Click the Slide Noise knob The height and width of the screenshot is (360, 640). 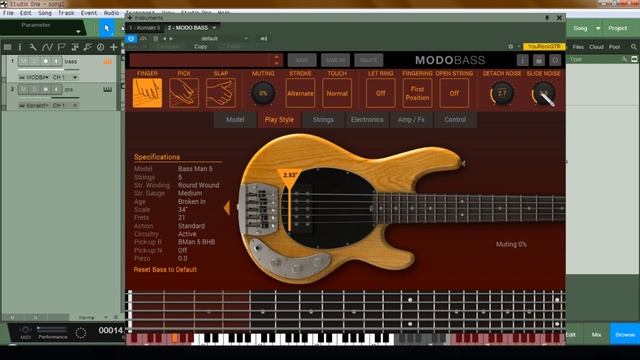pyautogui.click(x=543, y=93)
